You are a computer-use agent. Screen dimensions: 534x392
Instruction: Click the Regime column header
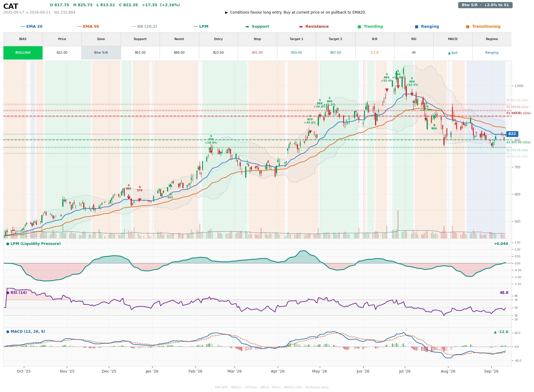[492, 39]
